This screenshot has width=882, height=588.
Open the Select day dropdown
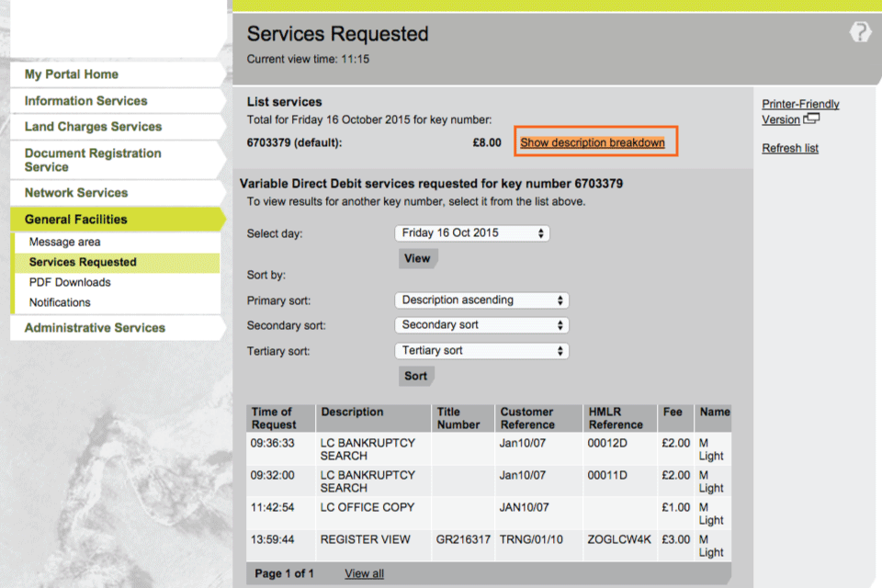(471, 233)
